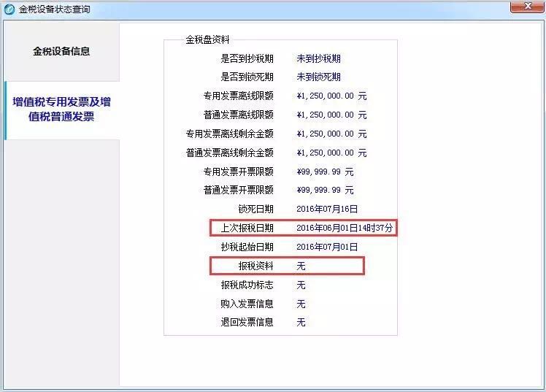This screenshot has width=546, height=392.
Task: Click the 普通发票开票限额 label
Action: pyautogui.click(x=238, y=191)
